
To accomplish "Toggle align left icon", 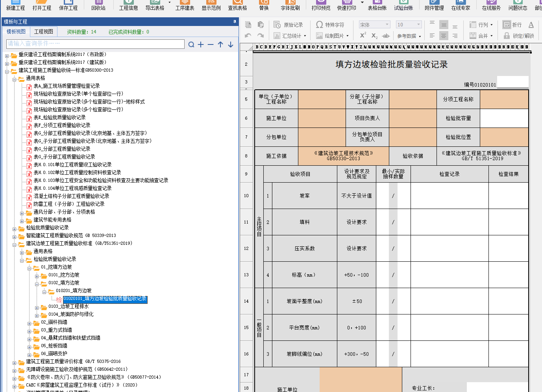I will 432,35.
